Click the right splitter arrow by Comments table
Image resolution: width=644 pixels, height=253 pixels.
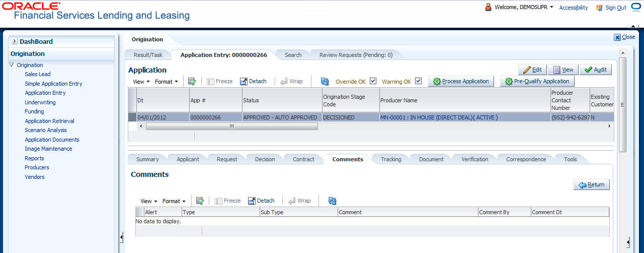[x=628, y=242]
